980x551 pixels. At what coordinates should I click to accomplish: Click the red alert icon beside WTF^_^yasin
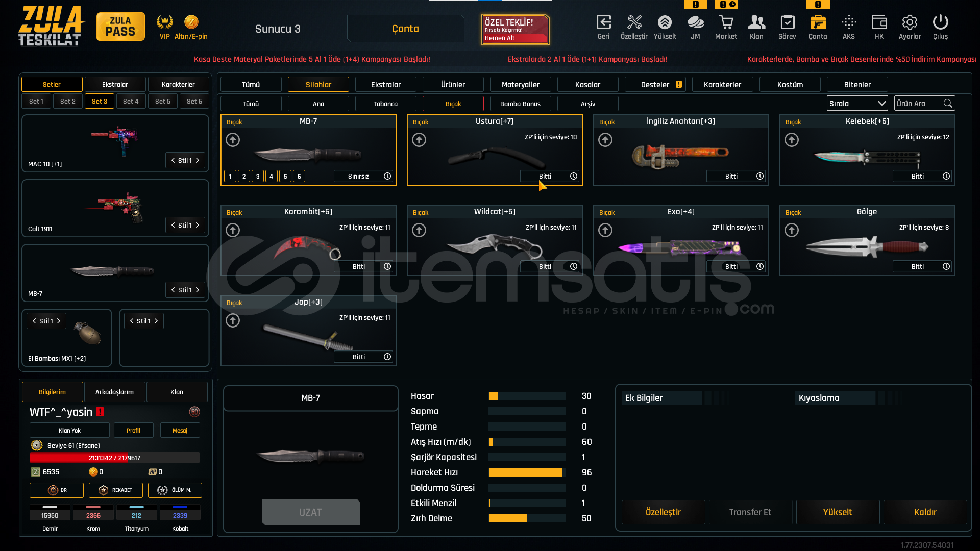pos(100,412)
